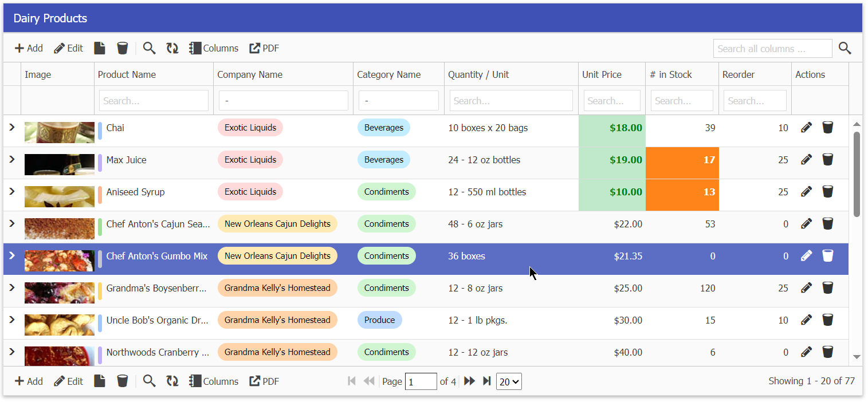Expand details for Aniseed Syrup
Image resolution: width=868 pixels, height=402 pixels.
pos(11,191)
